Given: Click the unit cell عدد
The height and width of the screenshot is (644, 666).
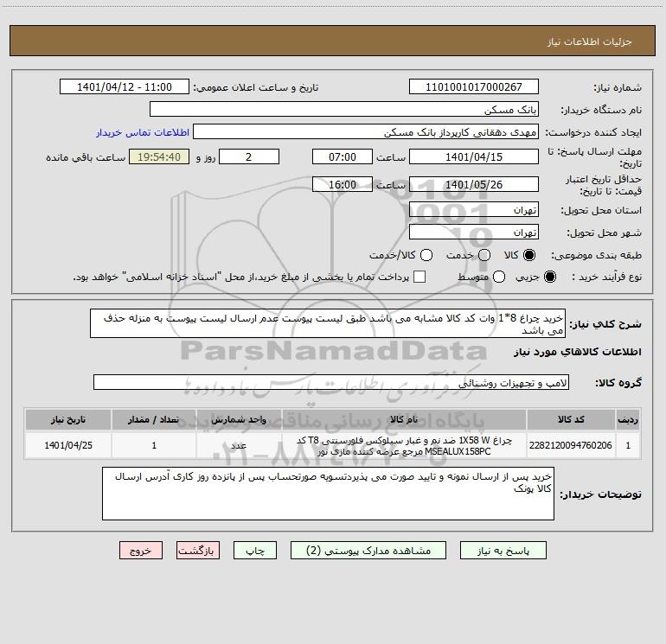Looking at the screenshot, I should pyautogui.click(x=239, y=445).
